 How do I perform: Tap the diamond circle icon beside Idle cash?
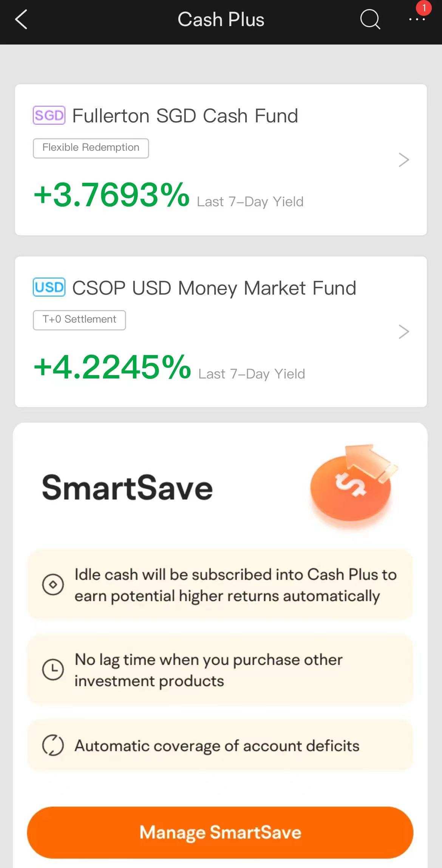click(x=53, y=584)
